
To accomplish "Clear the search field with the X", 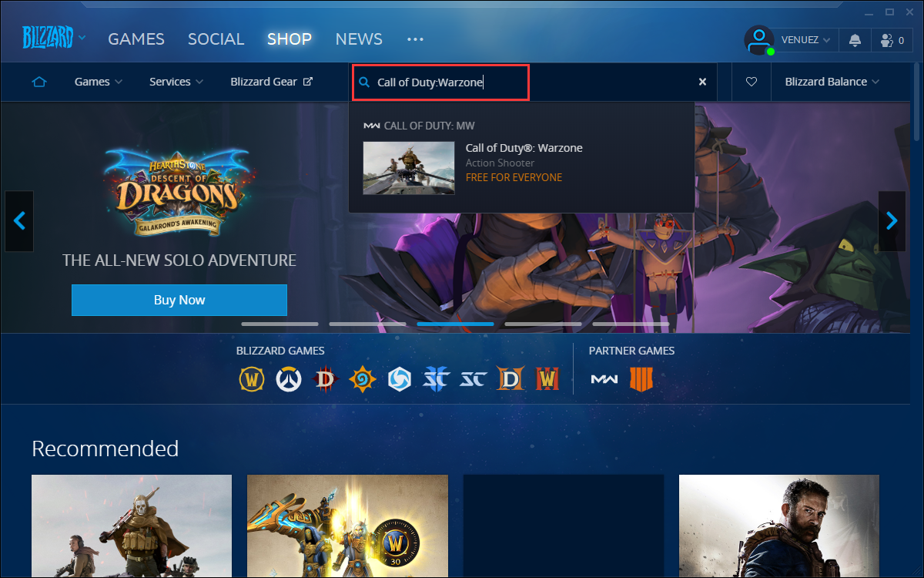I will coord(702,82).
